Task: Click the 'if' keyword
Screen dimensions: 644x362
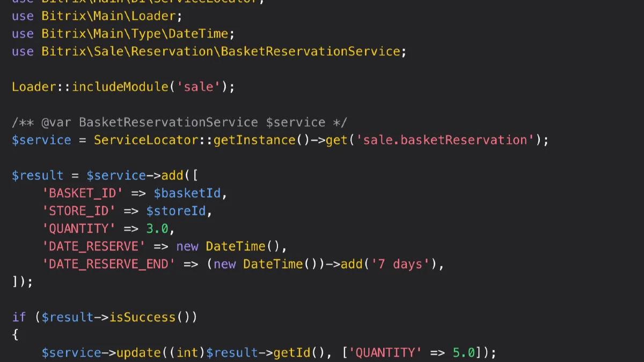Action: coord(19,317)
